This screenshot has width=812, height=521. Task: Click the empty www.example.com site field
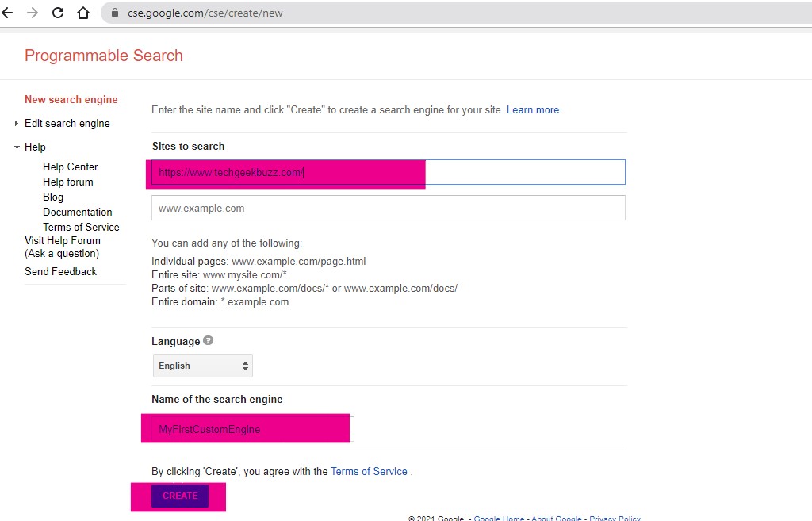tap(388, 209)
